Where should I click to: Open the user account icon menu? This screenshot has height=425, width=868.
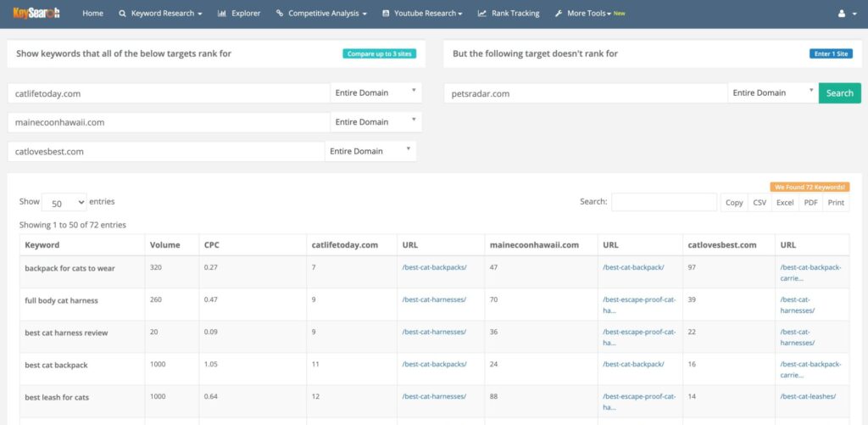coord(845,14)
